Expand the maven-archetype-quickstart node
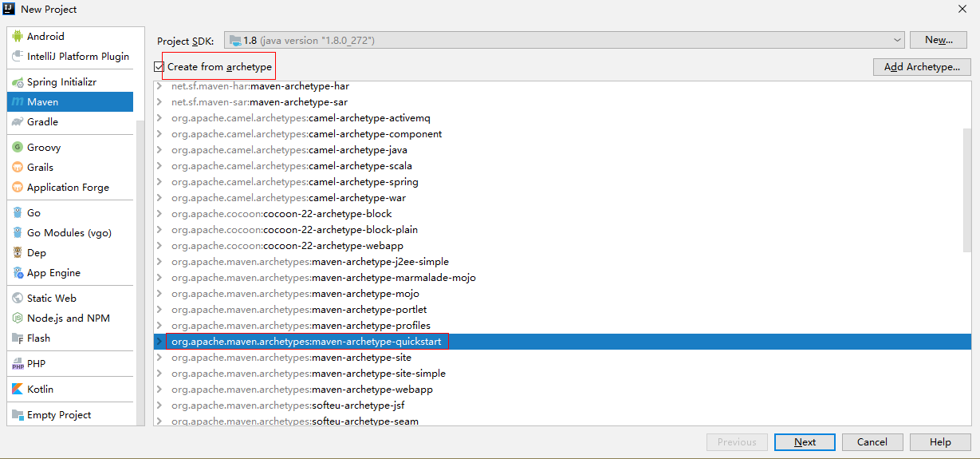This screenshot has height=459, width=980. pos(159,342)
